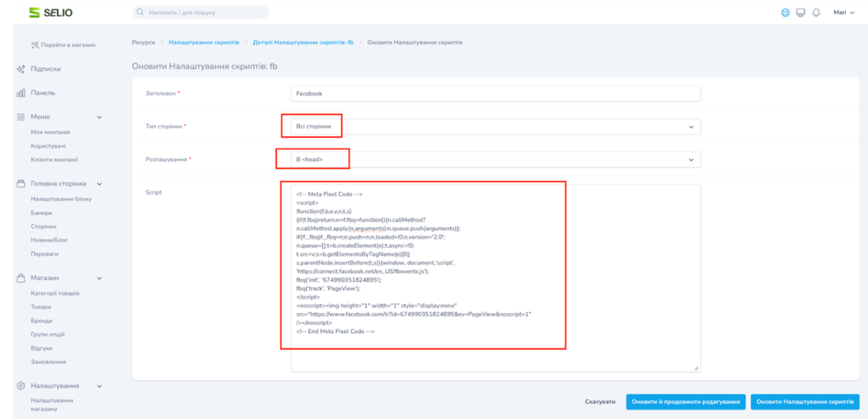This screenshot has height=419, width=868.
Task: Open notifications bell icon
Action: (x=815, y=13)
